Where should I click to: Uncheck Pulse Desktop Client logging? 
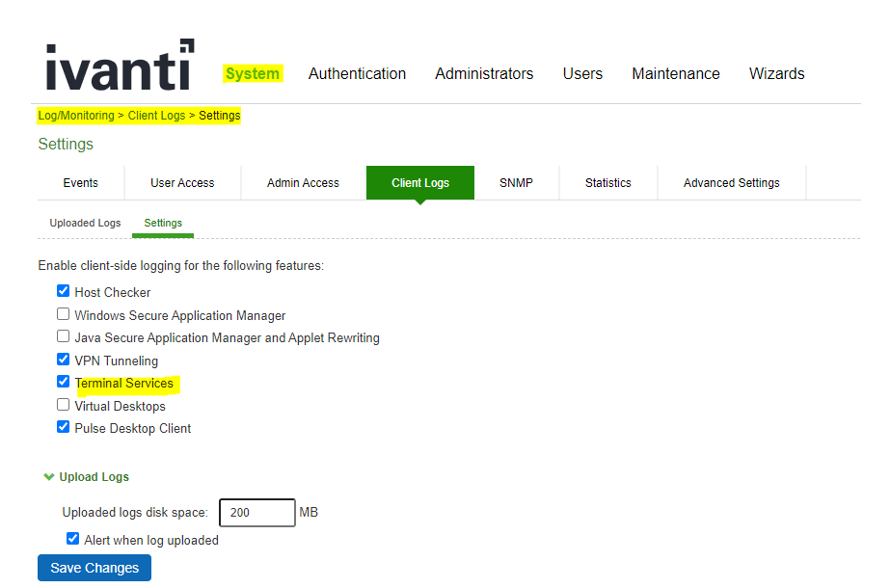(x=64, y=427)
